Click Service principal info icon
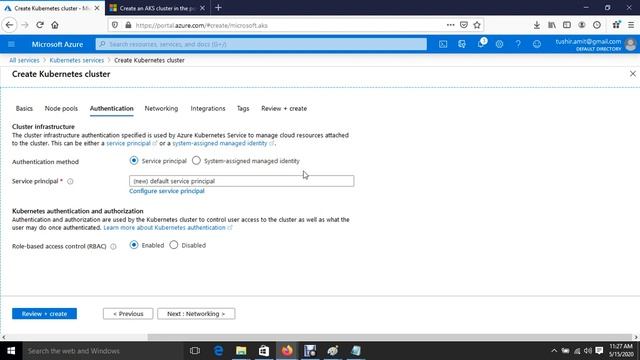 (x=70, y=182)
